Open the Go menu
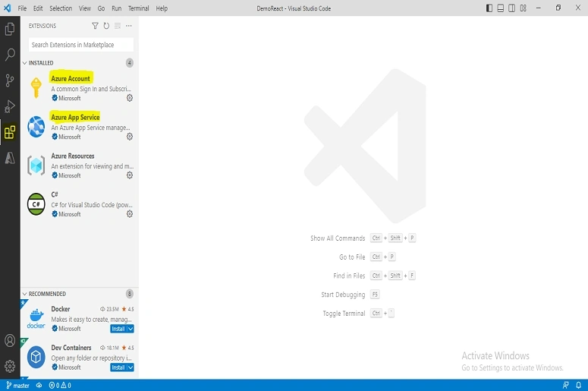588x391 pixels. (x=101, y=8)
